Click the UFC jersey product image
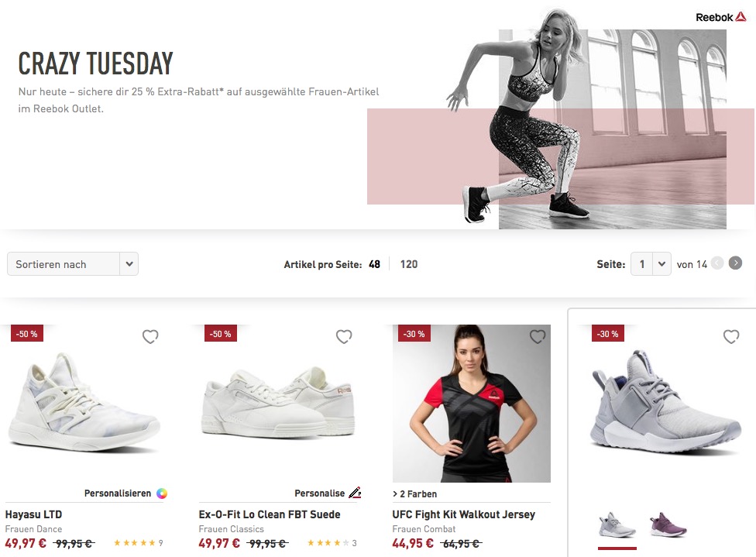Image resolution: width=756 pixels, height=557 pixels. [472, 403]
